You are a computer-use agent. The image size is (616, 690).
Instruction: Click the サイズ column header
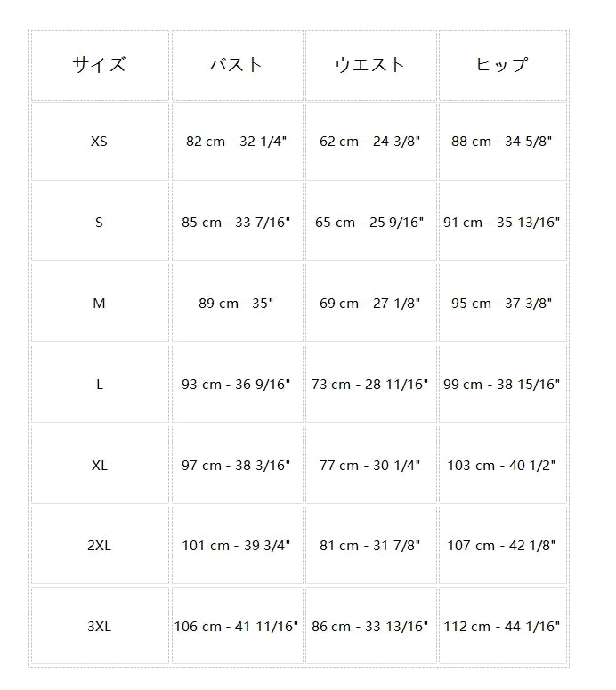click(99, 65)
